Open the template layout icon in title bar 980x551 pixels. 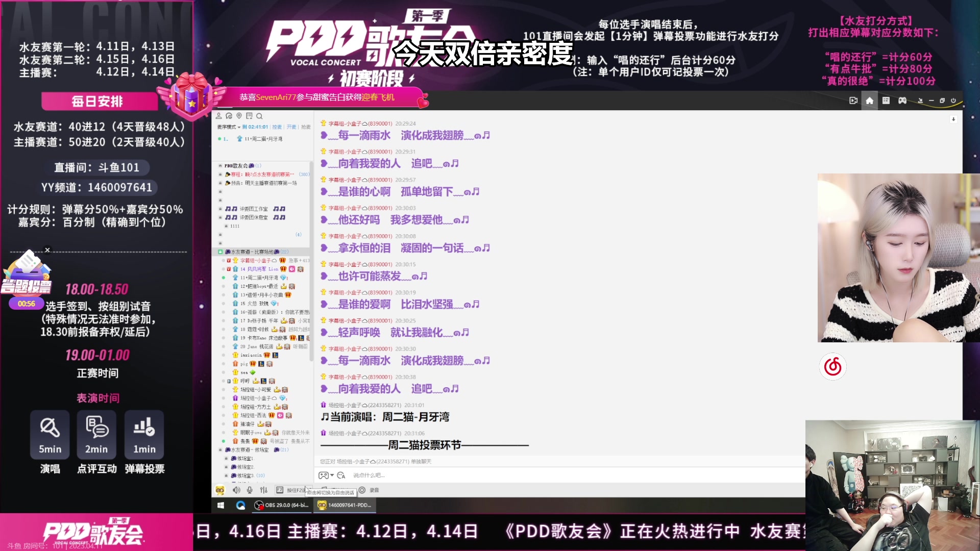[x=886, y=101]
